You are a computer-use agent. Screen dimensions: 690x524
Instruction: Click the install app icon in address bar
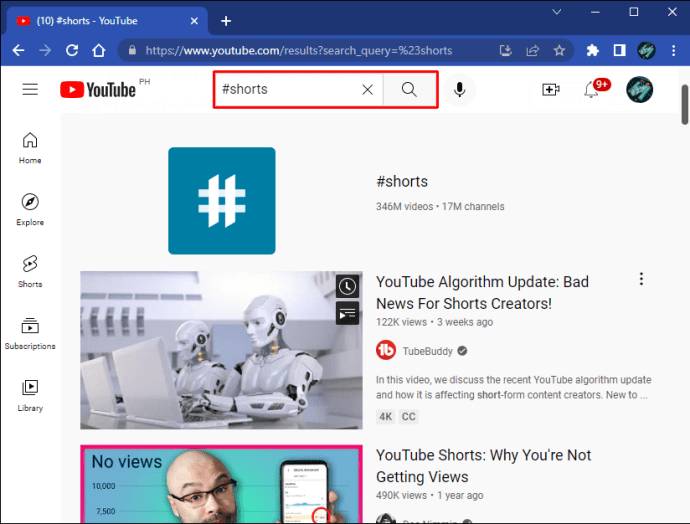click(506, 51)
